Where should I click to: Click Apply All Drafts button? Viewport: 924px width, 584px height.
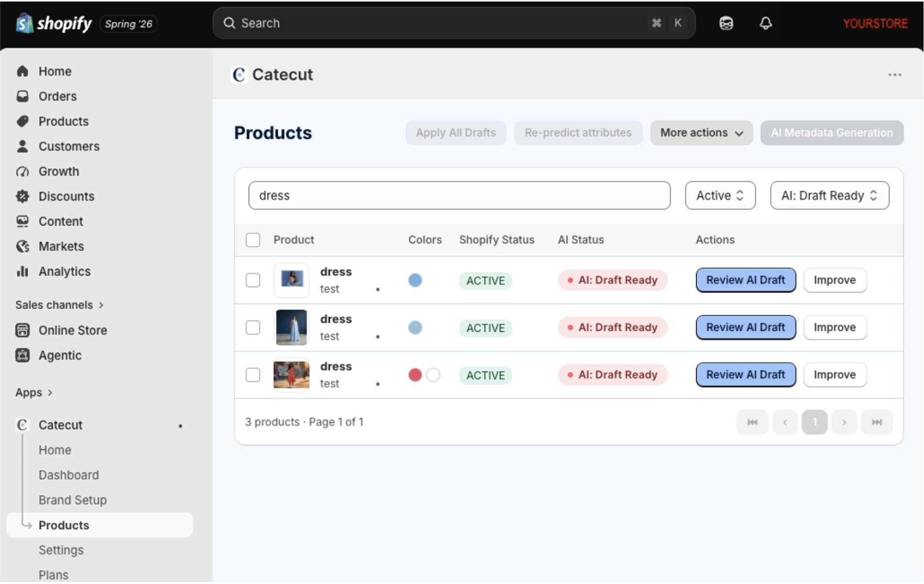point(456,133)
